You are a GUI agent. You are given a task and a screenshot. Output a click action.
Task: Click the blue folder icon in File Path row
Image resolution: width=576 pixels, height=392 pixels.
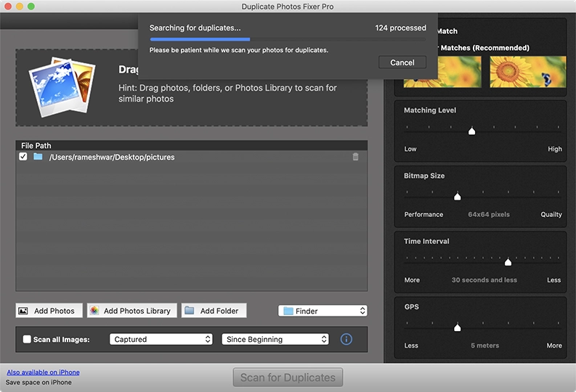point(38,157)
